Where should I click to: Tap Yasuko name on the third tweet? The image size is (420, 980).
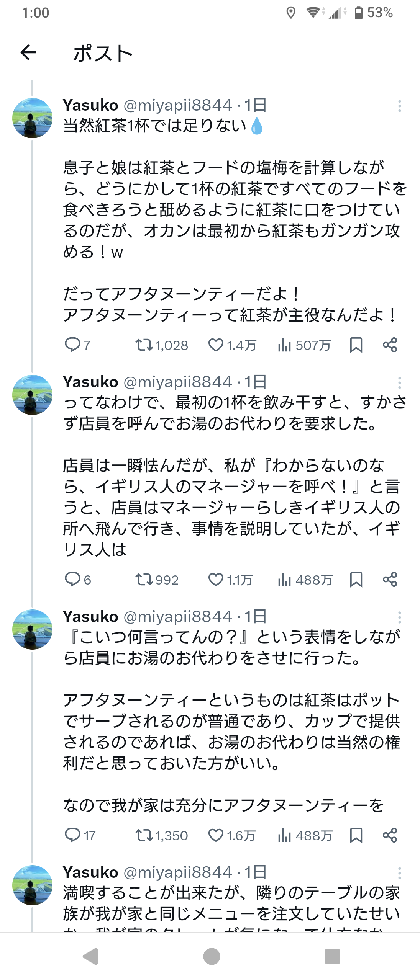point(90,616)
